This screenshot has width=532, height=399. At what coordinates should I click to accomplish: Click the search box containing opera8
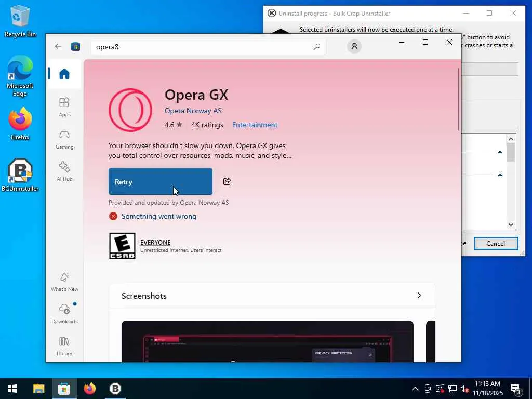[x=208, y=47]
